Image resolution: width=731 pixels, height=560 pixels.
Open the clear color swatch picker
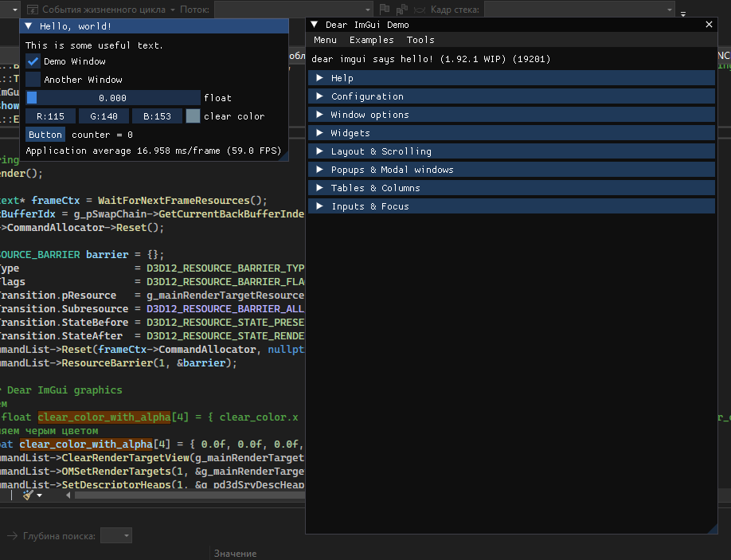coord(193,116)
